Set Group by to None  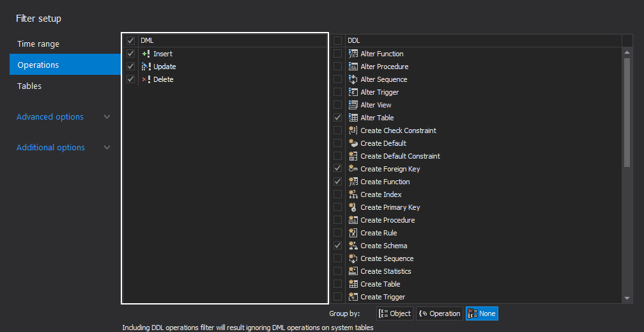click(x=482, y=313)
